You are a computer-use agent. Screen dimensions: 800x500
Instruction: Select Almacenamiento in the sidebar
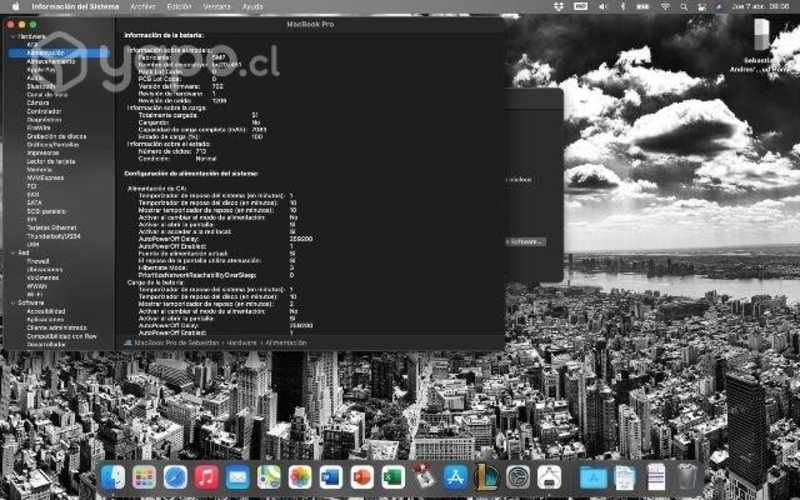51,61
